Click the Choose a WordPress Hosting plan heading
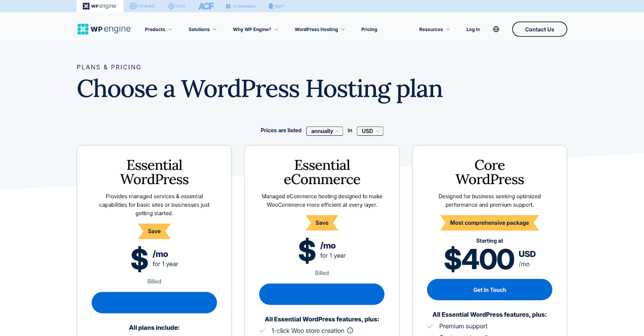This screenshot has width=644, height=336. click(x=260, y=89)
